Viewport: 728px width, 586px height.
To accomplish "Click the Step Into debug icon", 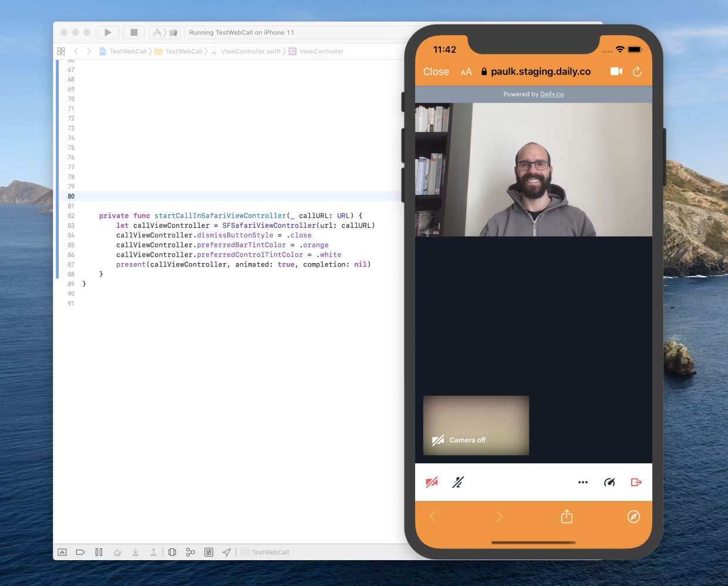I will [136, 552].
